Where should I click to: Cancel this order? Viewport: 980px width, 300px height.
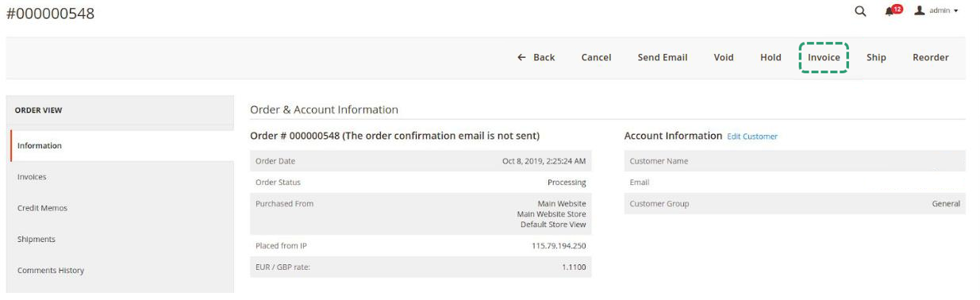point(596,57)
